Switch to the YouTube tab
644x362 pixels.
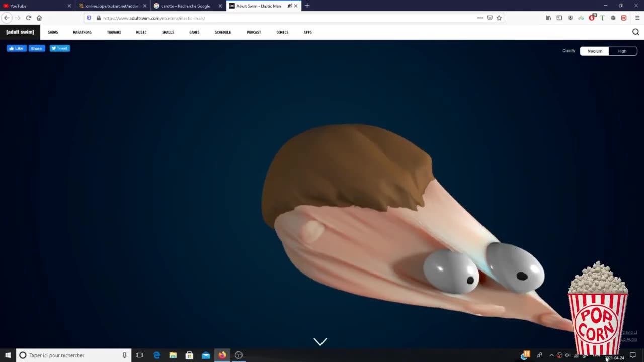[38, 6]
